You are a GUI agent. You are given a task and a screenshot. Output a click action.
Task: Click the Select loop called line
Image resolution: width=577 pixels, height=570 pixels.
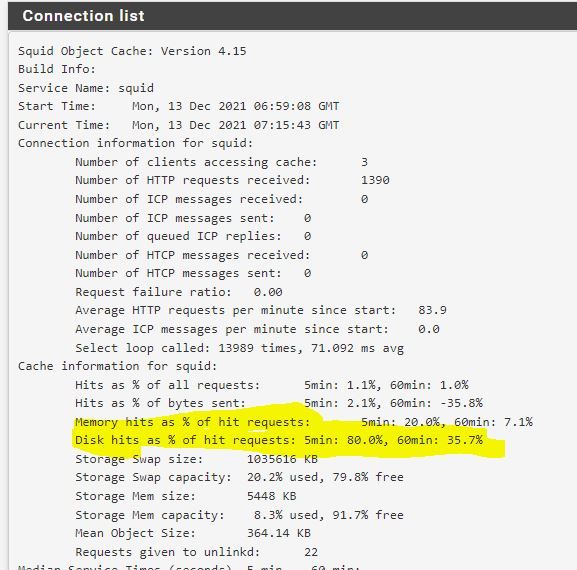click(x=239, y=348)
